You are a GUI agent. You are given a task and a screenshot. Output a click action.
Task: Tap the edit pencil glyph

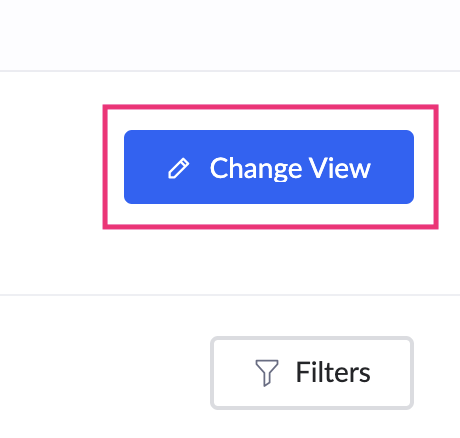coord(179,169)
